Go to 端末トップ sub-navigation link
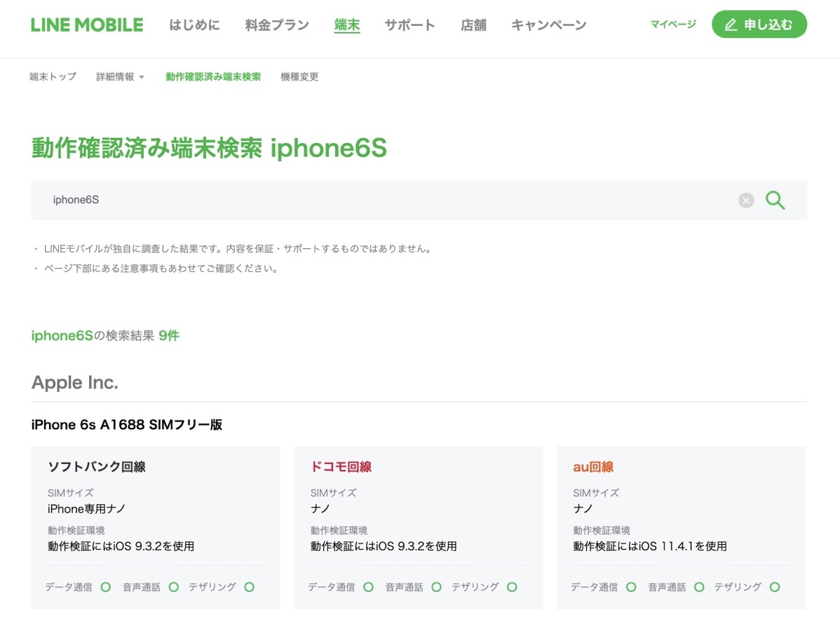840x617 pixels. tap(53, 76)
